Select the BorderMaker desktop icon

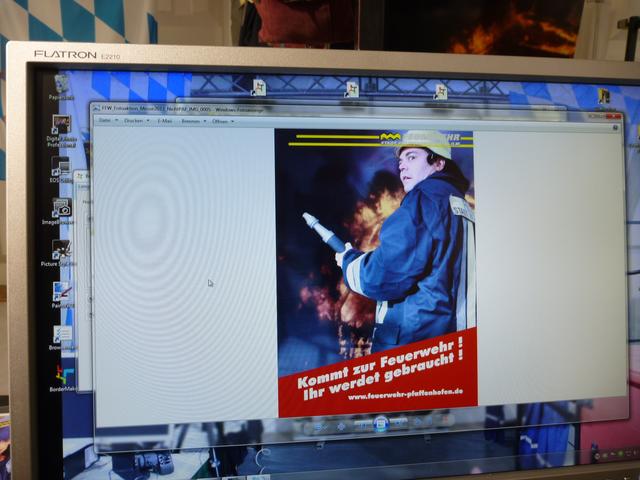(62, 375)
